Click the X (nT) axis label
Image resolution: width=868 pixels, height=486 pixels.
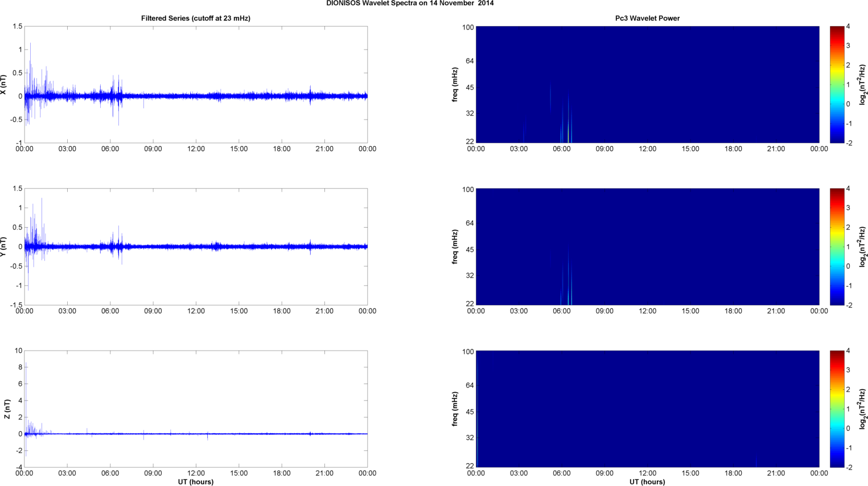pyautogui.click(x=4, y=85)
